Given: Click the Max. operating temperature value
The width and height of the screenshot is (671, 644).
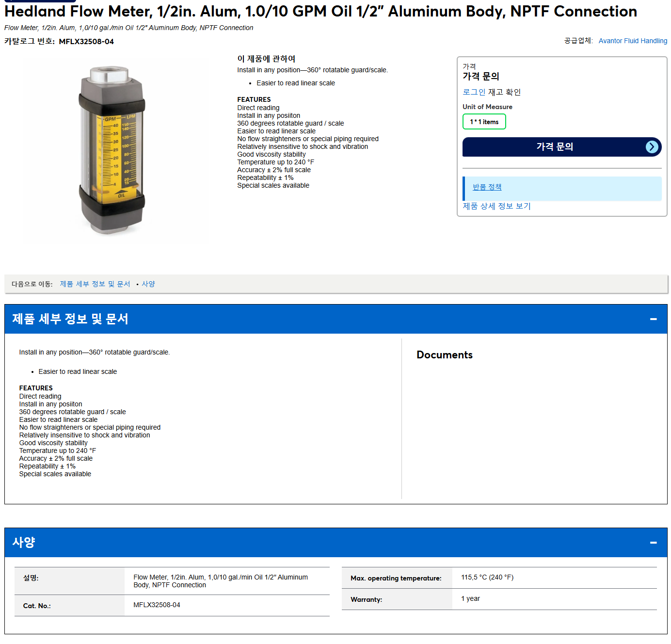Looking at the screenshot, I should pyautogui.click(x=487, y=578).
